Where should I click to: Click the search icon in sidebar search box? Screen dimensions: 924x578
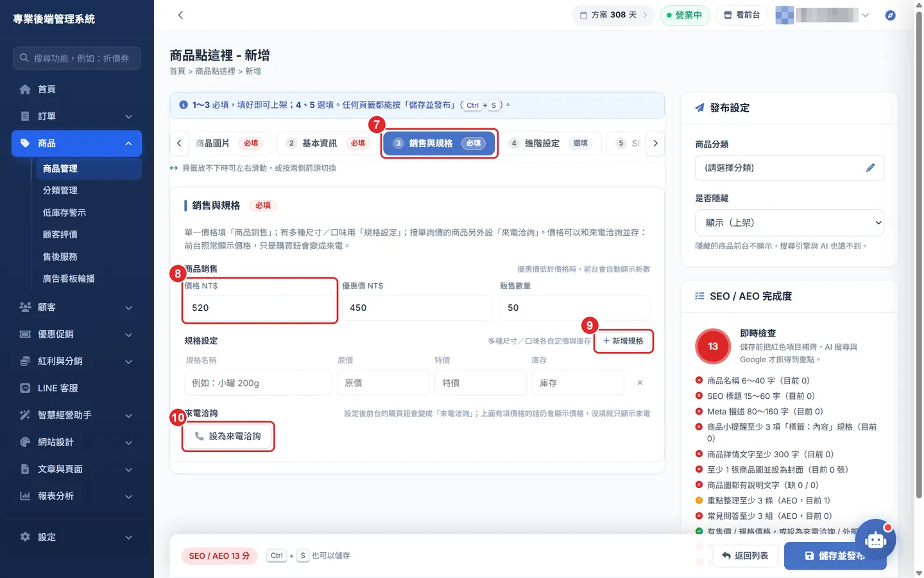(x=24, y=58)
